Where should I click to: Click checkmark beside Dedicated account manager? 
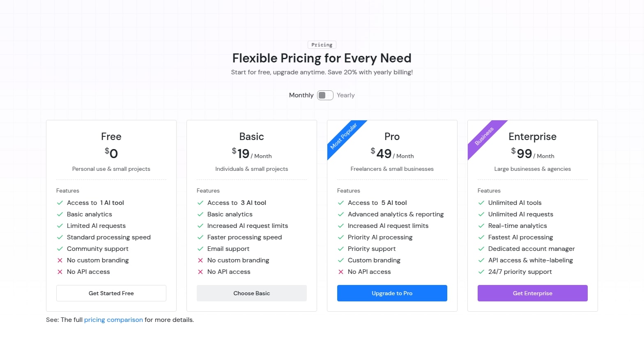pyautogui.click(x=481, y=249)
